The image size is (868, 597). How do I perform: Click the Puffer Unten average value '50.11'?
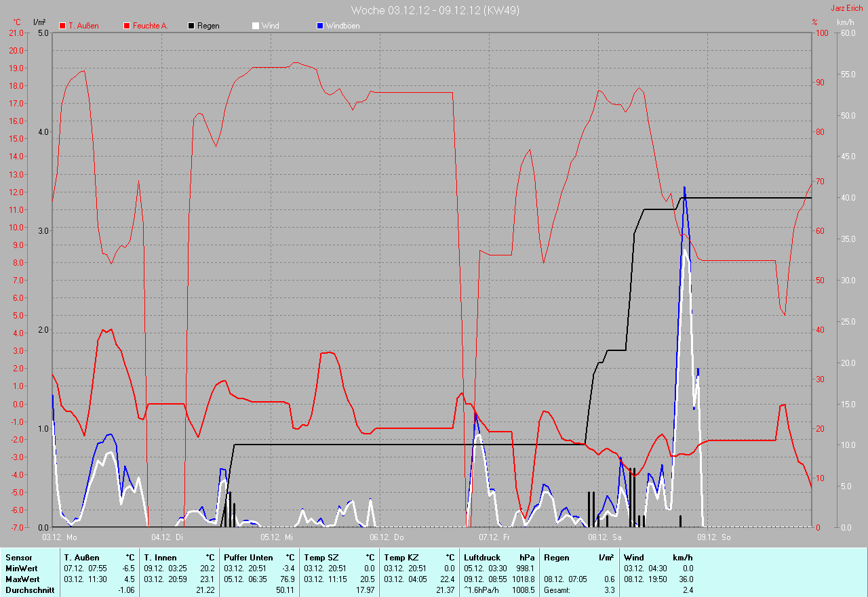tap(285, 590)
